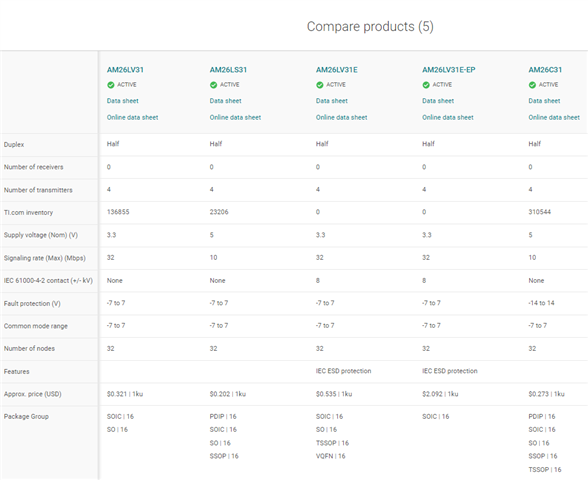Viewport: 588px width, 480px height.
Task: Select the Number of transmitters row label
Action: 38,190
